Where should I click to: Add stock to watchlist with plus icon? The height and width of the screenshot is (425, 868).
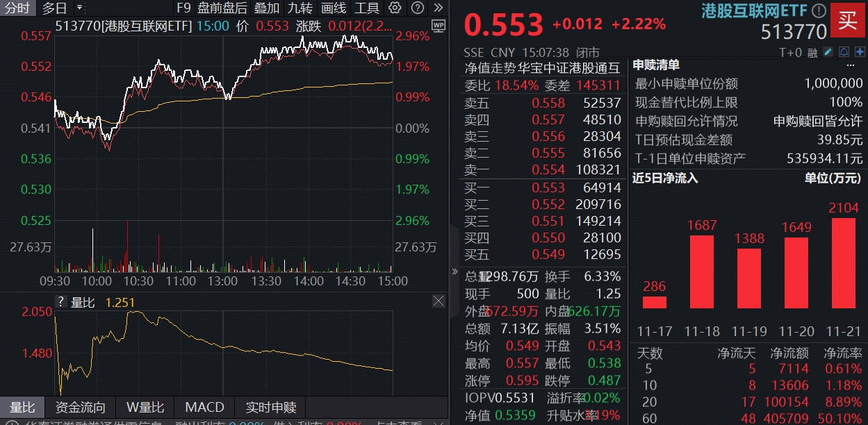pyautogui.click(x=858, y=52)
